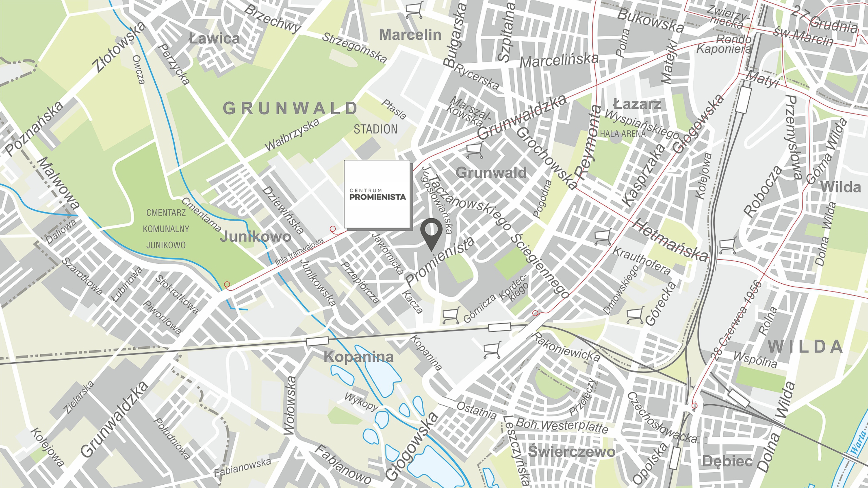The image size is (868, 488).
Task: Click the Centrum Promienista logo box
Action: point(377,194)
